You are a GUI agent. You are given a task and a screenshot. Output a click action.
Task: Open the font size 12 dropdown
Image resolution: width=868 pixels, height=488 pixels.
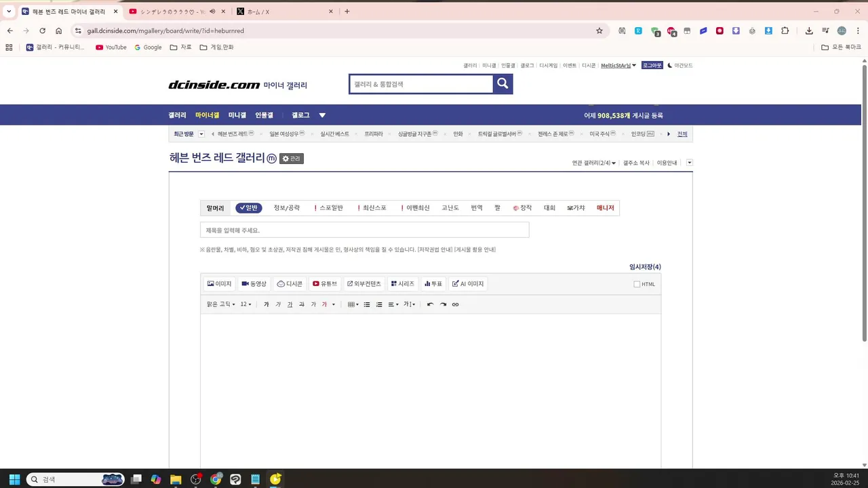[x=246, y=304]
